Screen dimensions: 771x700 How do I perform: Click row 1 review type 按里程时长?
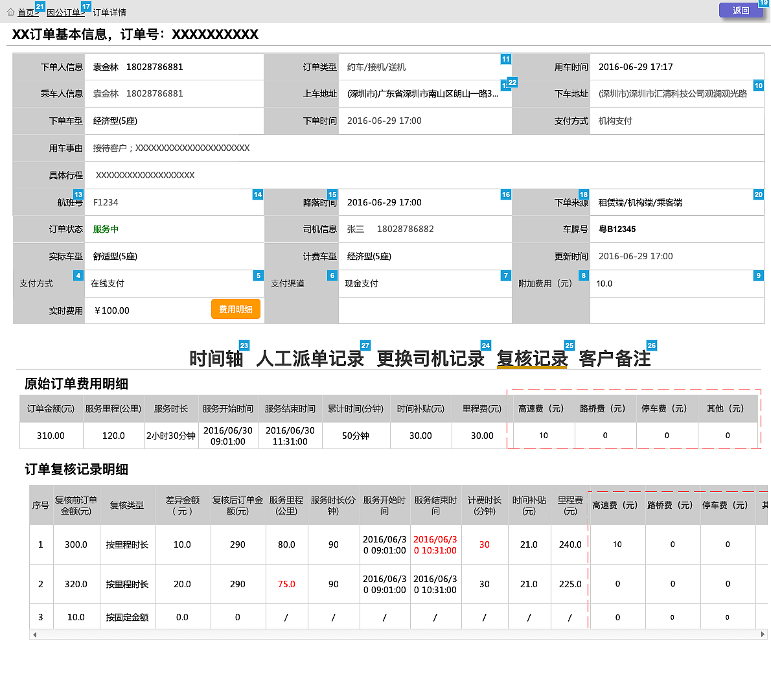(127, 545)
